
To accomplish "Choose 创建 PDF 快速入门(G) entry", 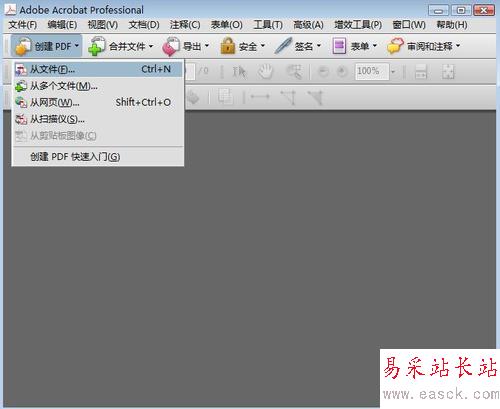I will (98, 157).
